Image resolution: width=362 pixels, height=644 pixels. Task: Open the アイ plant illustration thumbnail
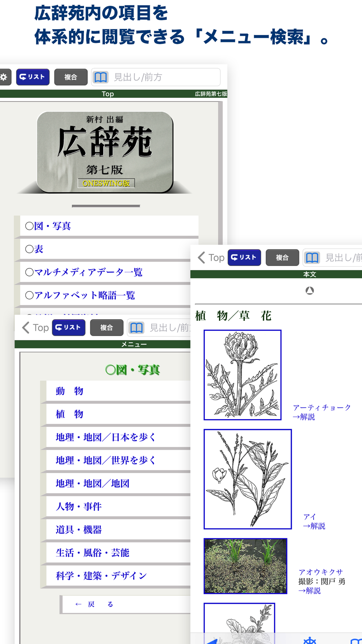point(248,479)
